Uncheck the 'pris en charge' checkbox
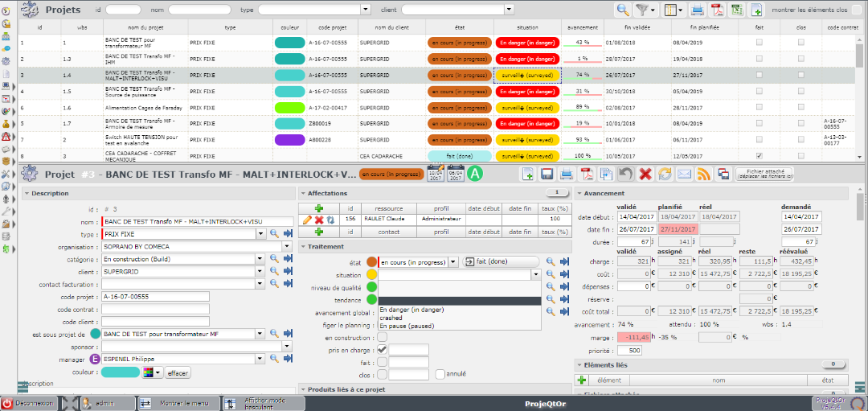The image size is (868, 411). click(x=382, y=350)
